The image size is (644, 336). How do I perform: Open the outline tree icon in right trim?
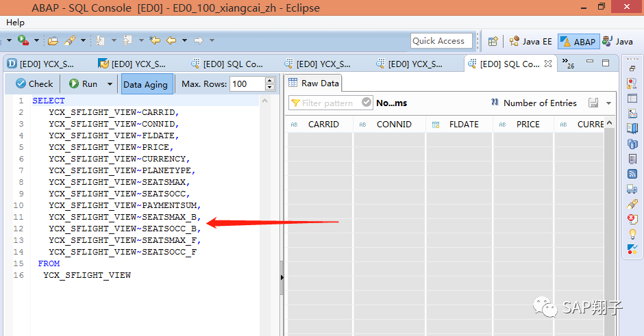point(632,113)
